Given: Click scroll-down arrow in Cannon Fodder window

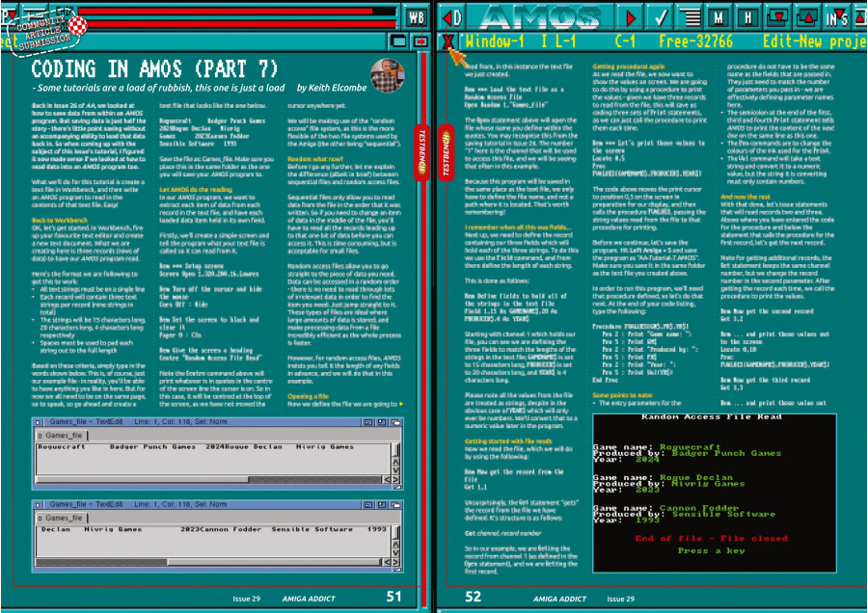Looking at the screenshot, I should (395, 553).
